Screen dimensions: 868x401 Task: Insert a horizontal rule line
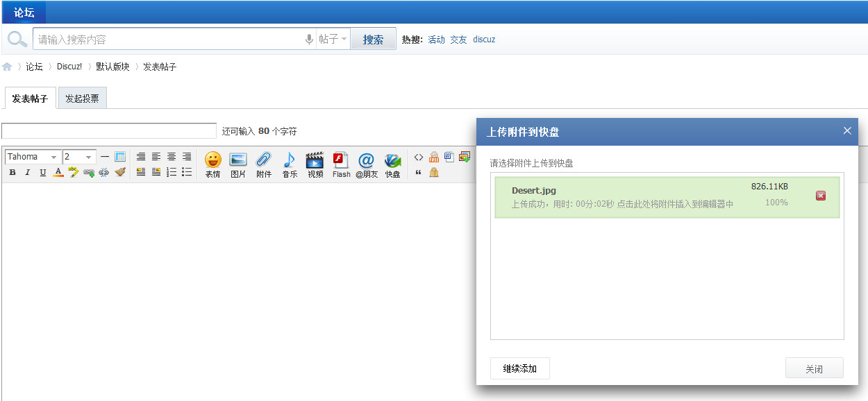(105, 157)
